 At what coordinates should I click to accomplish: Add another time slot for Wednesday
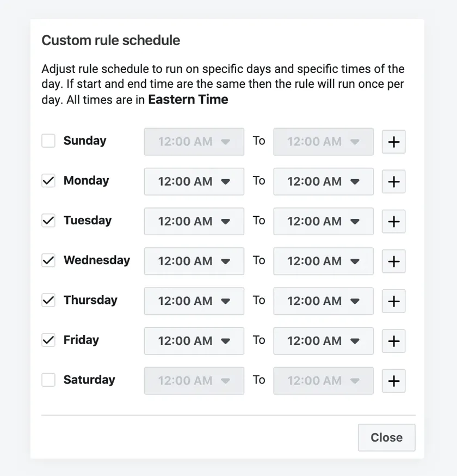[393, 261]
